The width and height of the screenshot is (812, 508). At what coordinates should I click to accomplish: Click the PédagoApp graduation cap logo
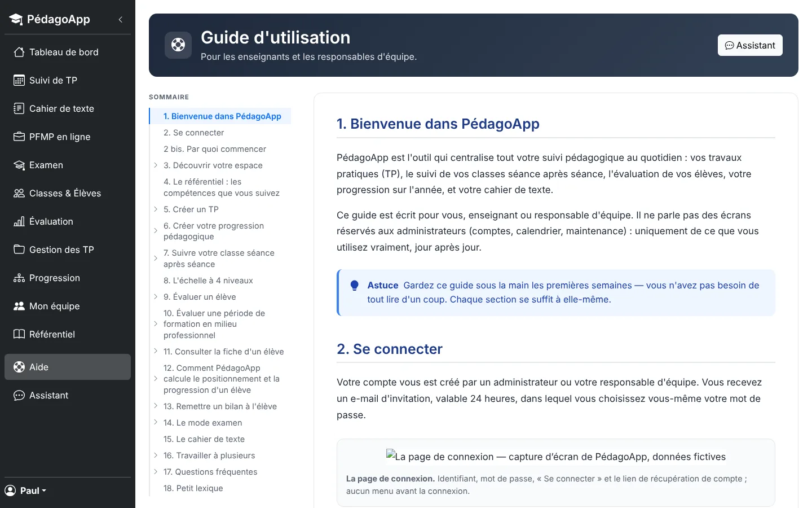[16, 19]
